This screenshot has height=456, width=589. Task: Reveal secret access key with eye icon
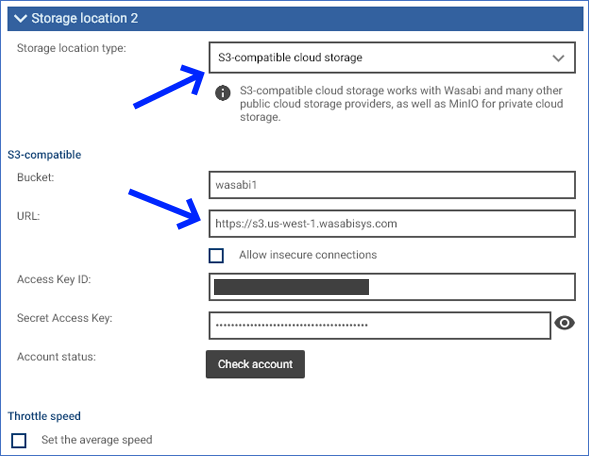564,323
